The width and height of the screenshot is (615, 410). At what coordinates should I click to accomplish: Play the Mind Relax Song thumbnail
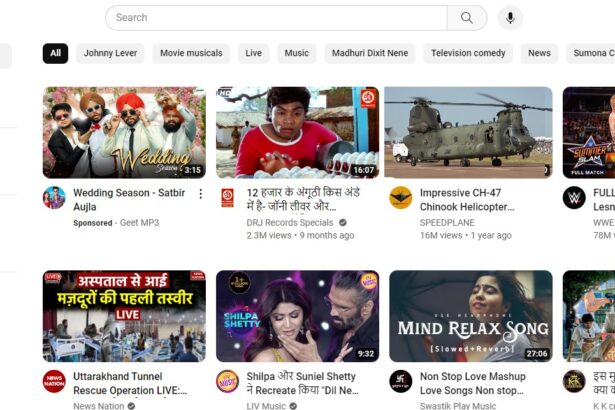coord(471,316)
